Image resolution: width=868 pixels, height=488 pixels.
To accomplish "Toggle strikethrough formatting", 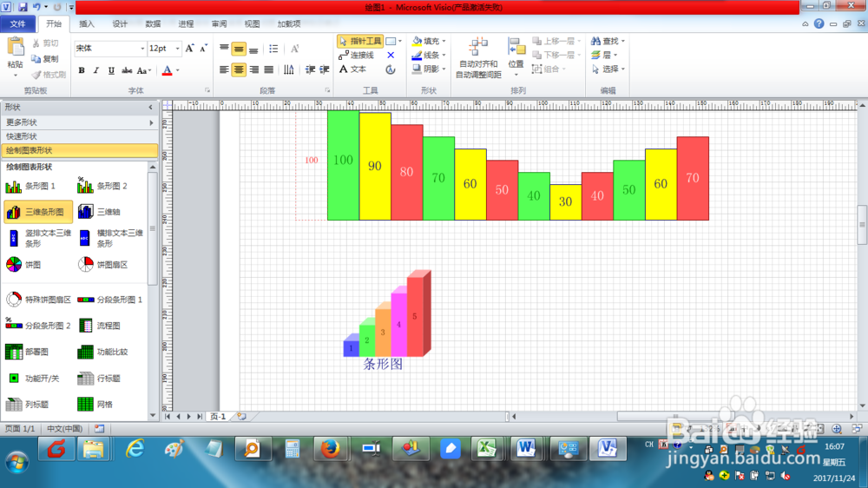I will pos(127,70).
